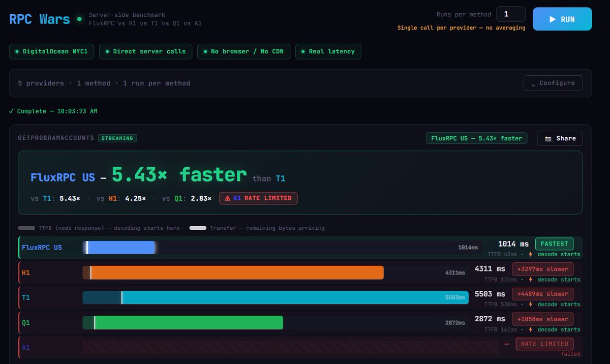Click the large '5.43× faster' headline

tap(179, 175)
